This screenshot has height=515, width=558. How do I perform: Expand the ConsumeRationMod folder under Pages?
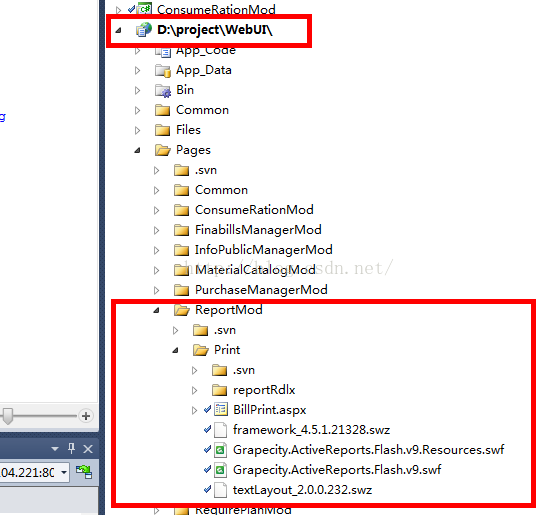(157, 210)
